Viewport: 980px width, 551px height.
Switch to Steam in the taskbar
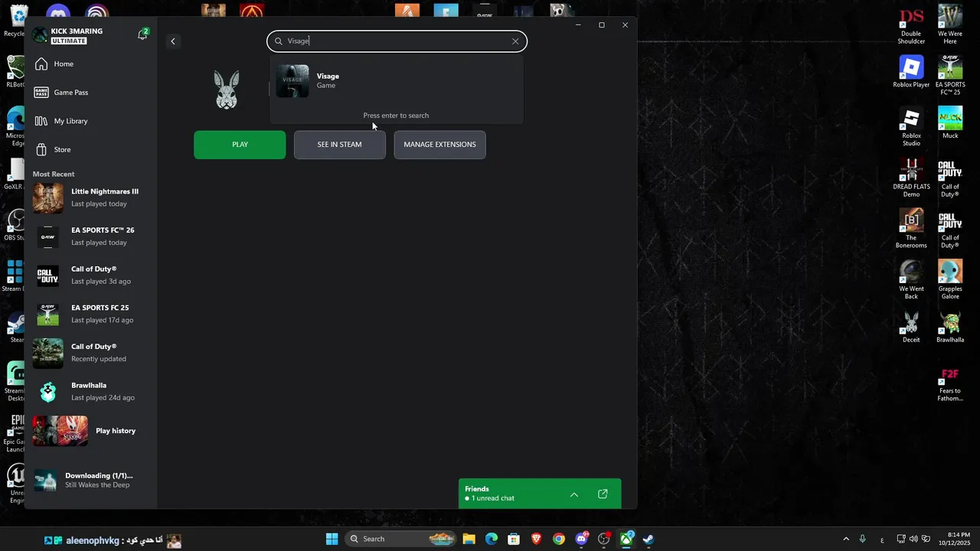click(648, 540)
